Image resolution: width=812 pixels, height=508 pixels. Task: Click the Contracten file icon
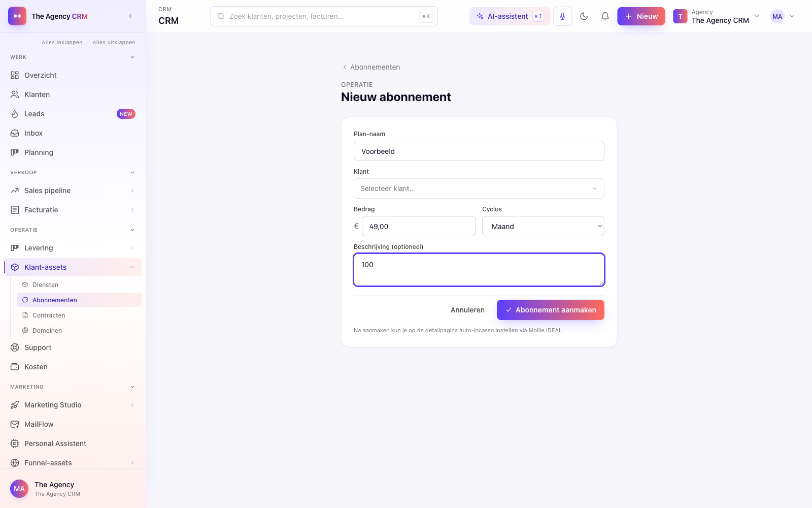(25, 315)
